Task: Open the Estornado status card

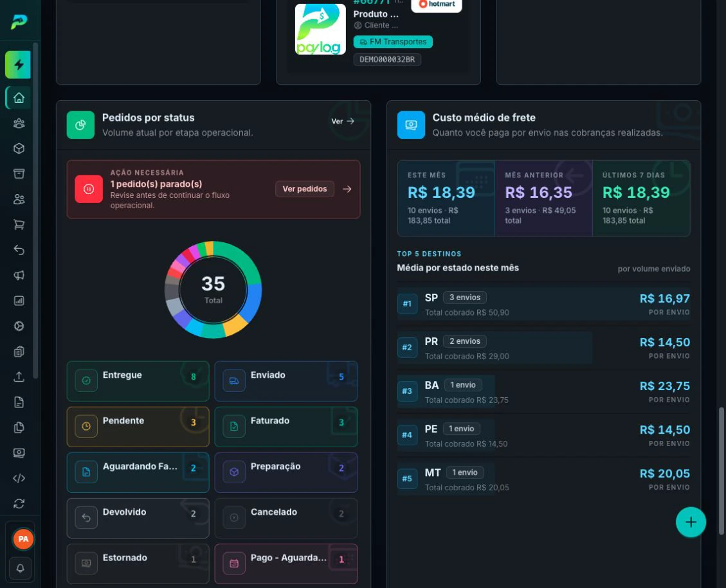Action: pyautogui.click(x=138, y=564)
